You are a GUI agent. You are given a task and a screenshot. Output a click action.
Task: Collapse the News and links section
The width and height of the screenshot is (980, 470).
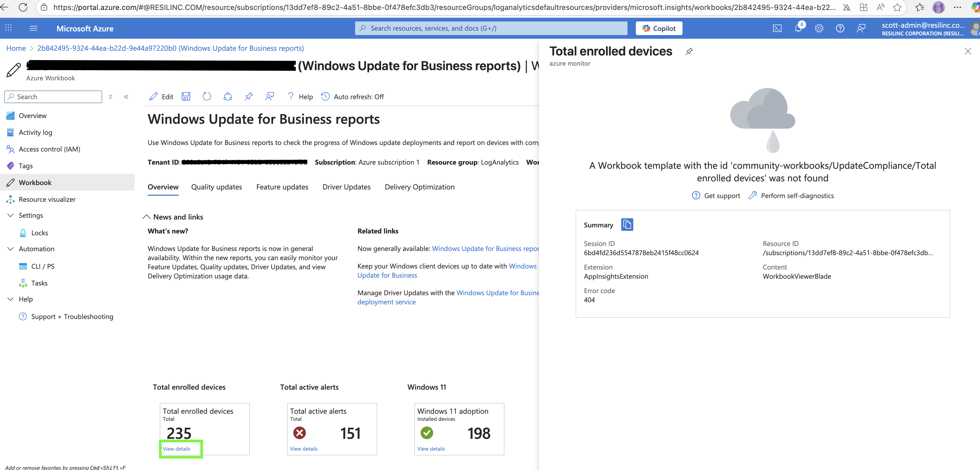pyautogui.click(x=146, y=217)
